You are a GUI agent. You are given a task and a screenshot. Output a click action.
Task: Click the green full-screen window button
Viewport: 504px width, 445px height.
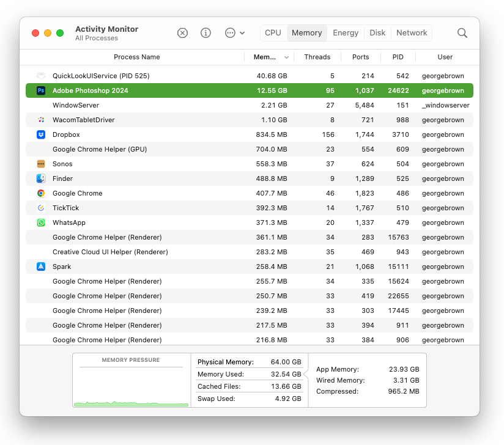(60, 33)
